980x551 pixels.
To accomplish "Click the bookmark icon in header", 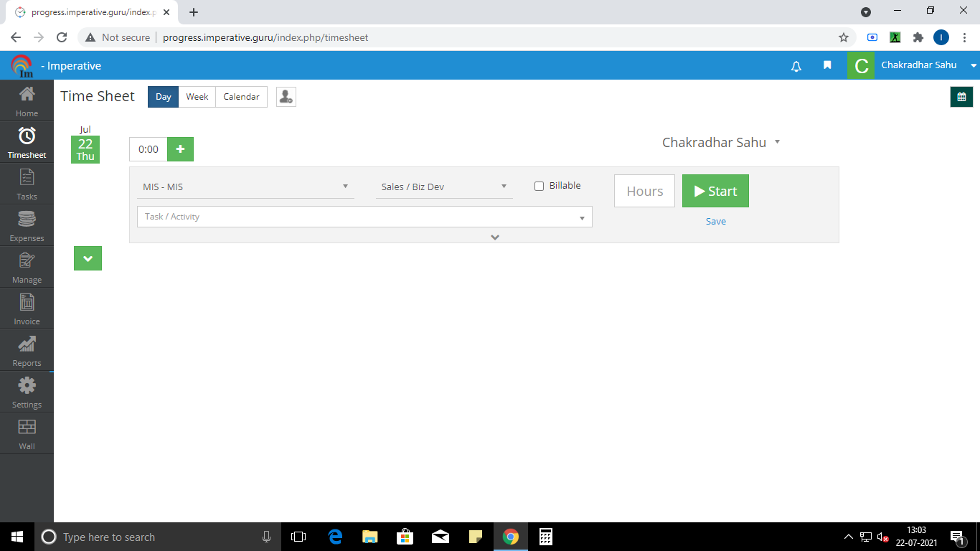I will pos(827,65).
